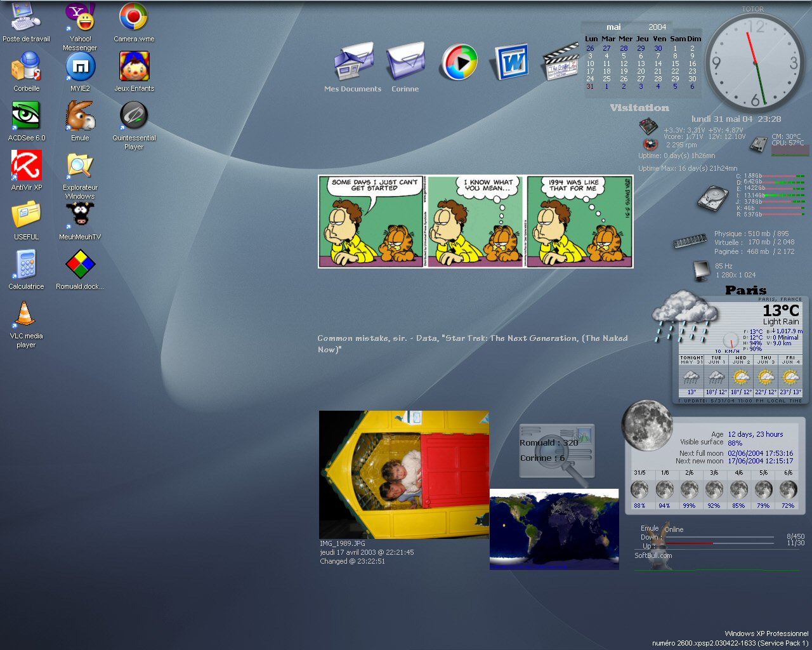The image size is (812, 650).
Task: Click the 6/6 moon phase showing 72%
Action: [x=788, y=489]
